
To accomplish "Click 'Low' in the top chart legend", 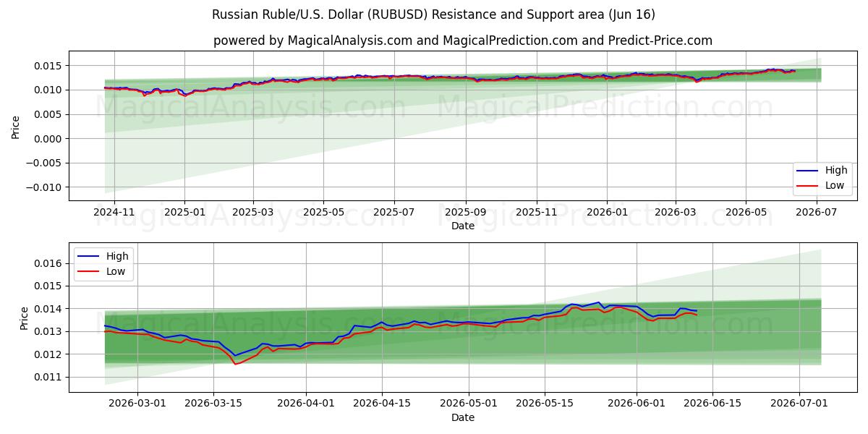I will [835, 186].
